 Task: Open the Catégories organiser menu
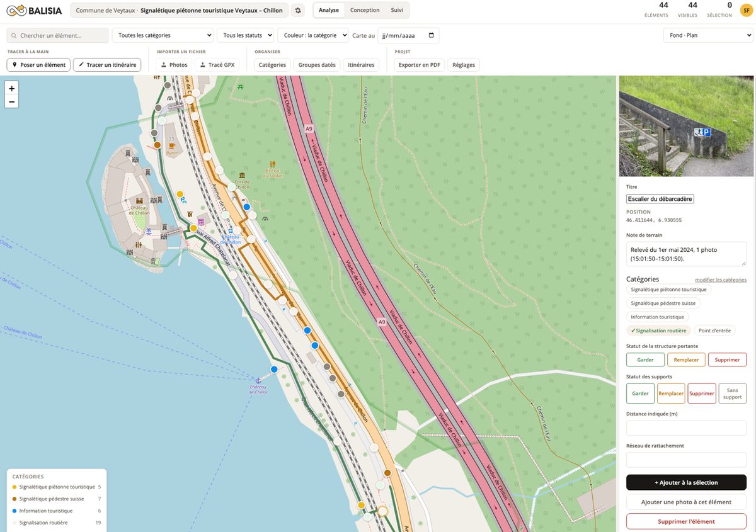pos(272,65)
